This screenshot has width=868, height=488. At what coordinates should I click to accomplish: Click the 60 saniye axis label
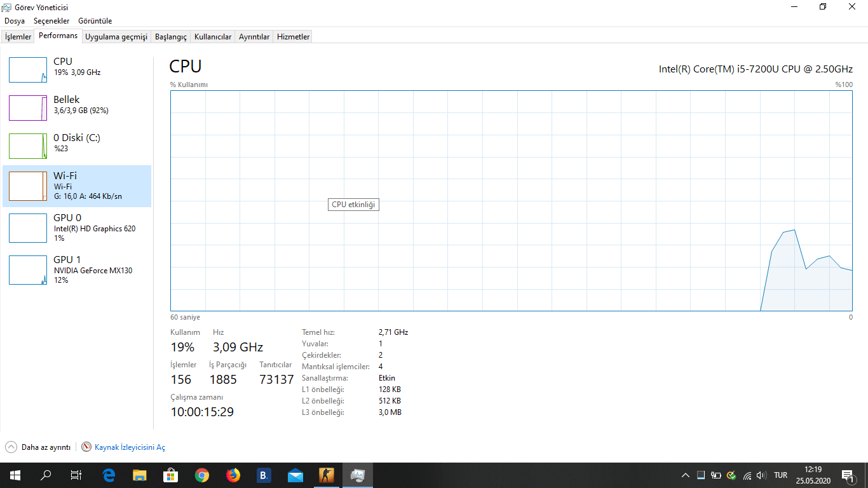coord(185,317)
